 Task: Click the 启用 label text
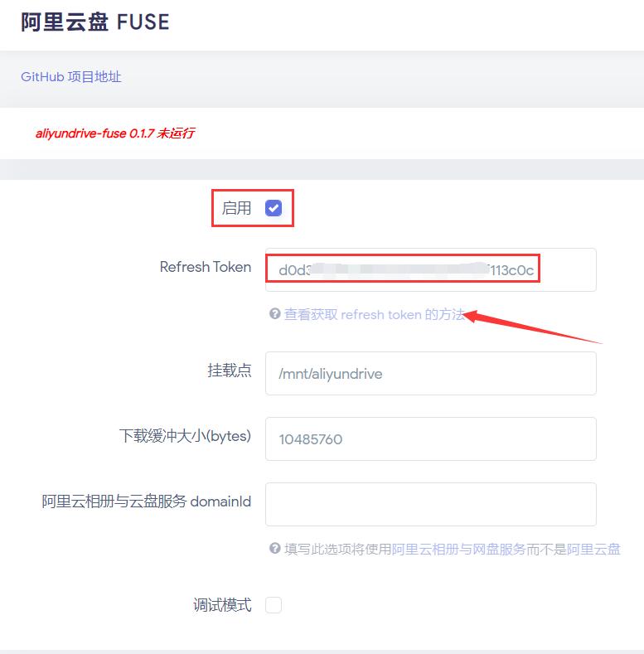(x=236, y=208)
